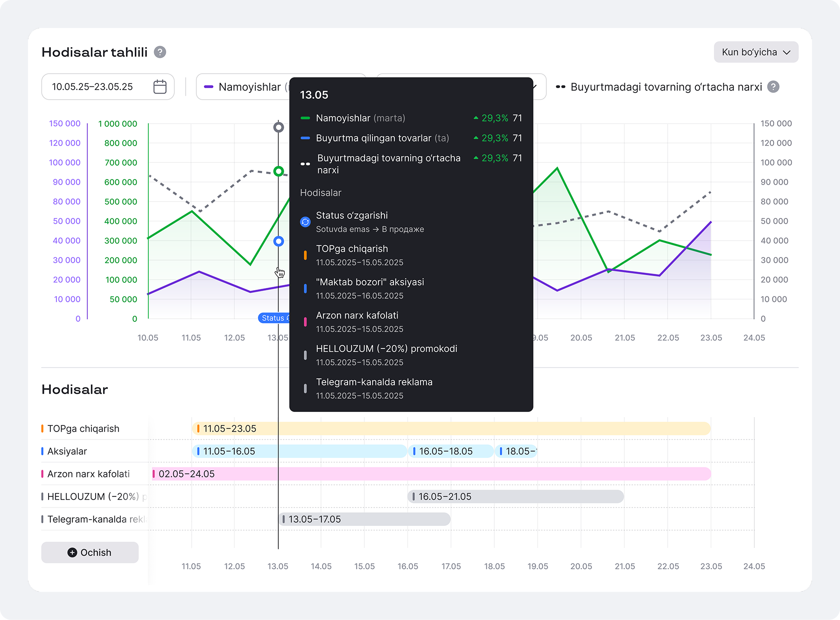Click the Ochish button
Screen dimensions: 840x620
pyautogui.click(x=90, y=552)
